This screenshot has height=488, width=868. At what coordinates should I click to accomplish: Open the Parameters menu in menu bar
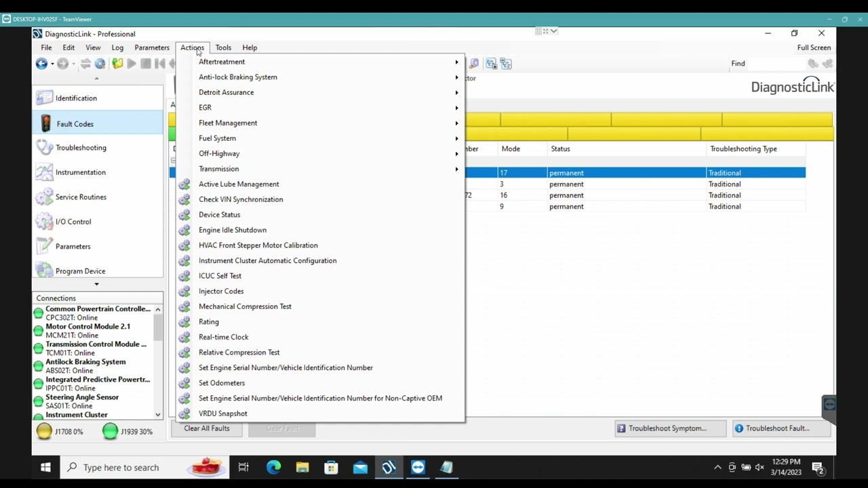(152, 47)
